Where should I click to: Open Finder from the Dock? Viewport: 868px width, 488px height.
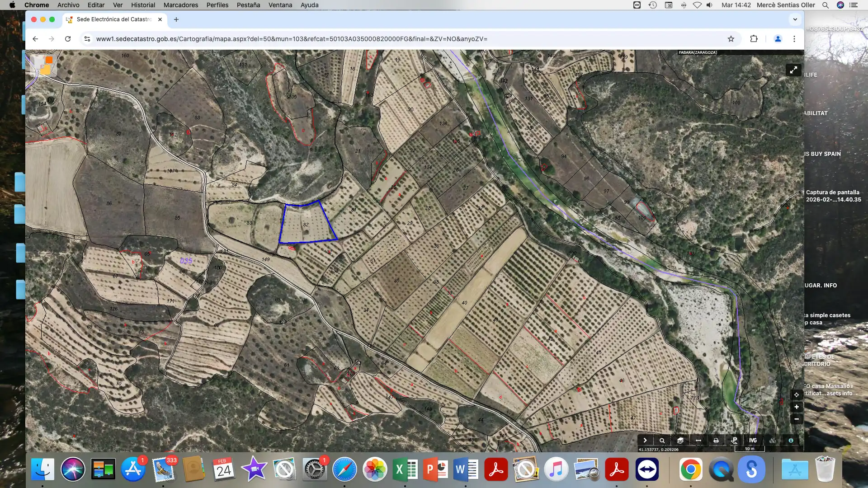pos(42,469)
